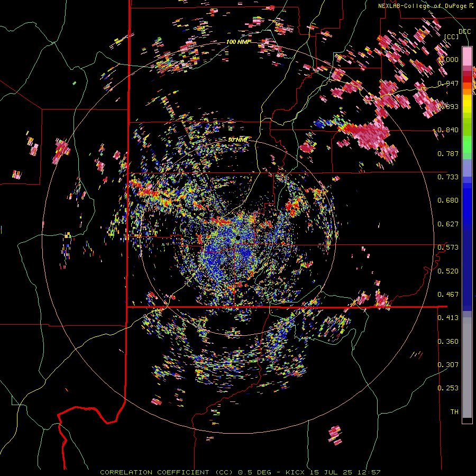Click the 0.680 color scale value
Image resolution: width=476 pixels, height=476 pixels.
[448, 200]
